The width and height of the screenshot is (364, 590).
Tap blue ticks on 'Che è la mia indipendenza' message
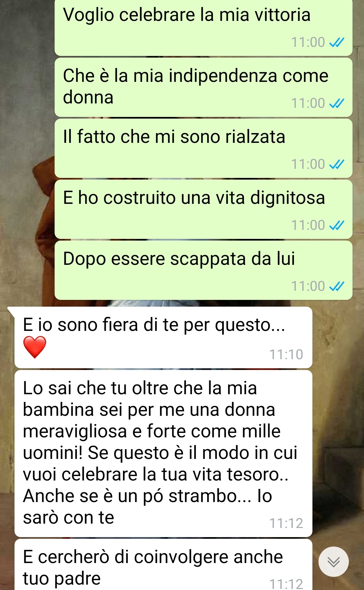point(337,103)
